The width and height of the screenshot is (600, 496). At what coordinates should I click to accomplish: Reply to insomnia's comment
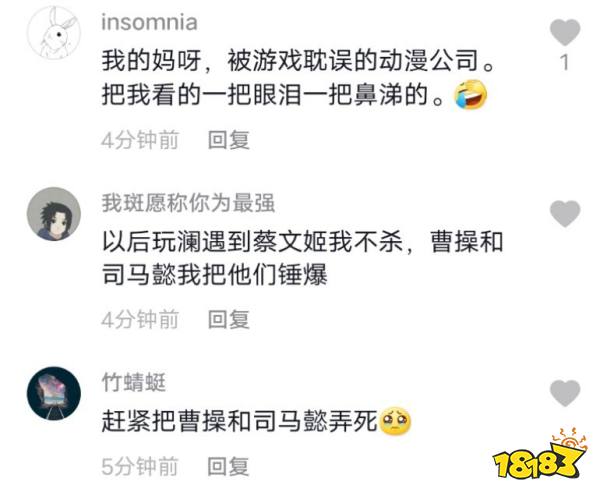point(229,140)
